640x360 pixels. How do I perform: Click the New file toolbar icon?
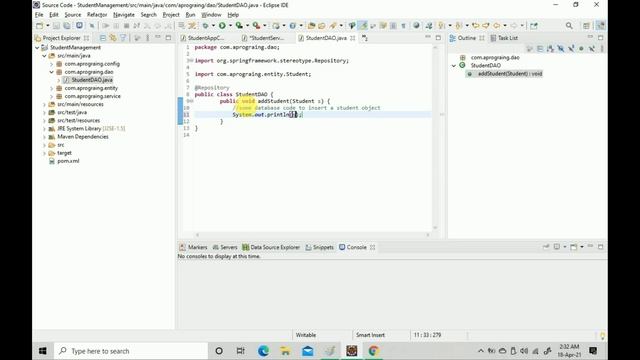pos(40,26)
